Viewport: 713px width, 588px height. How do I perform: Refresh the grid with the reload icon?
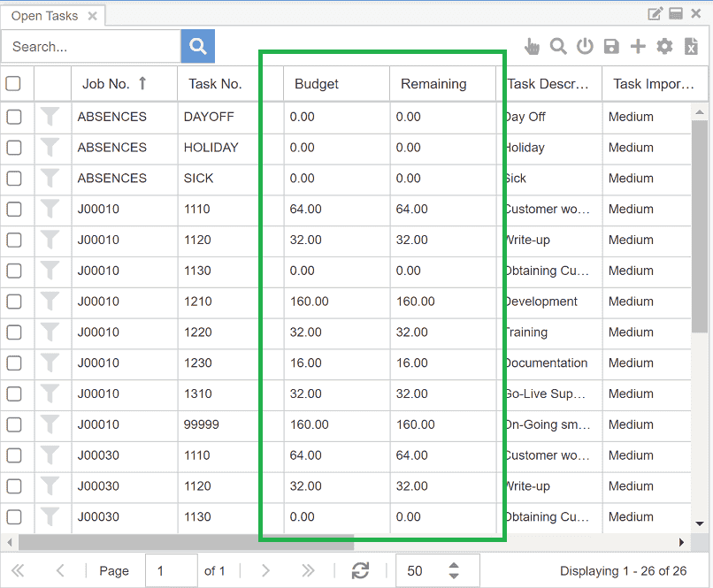pos(360,570)
